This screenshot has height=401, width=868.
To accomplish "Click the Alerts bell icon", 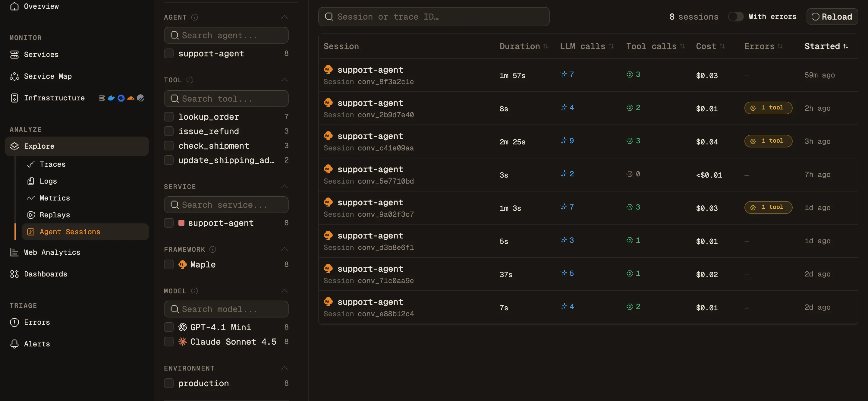I will pos(14,344).
